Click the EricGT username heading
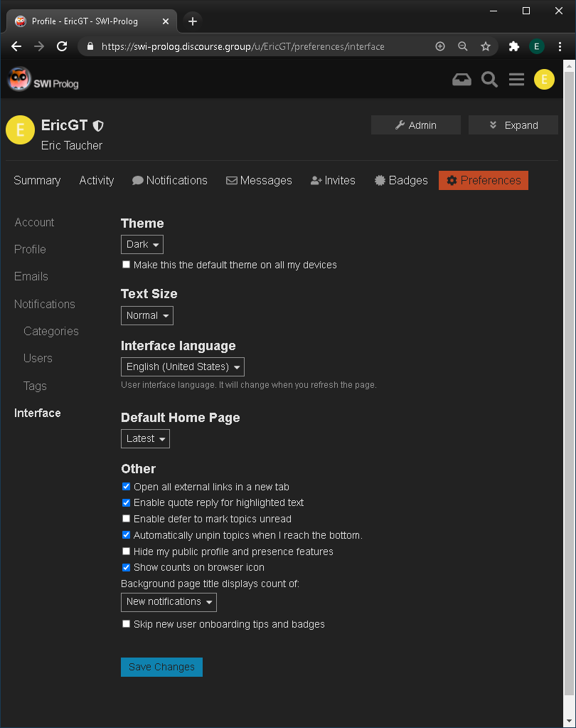The image size is (576, 728). point(64,125)
